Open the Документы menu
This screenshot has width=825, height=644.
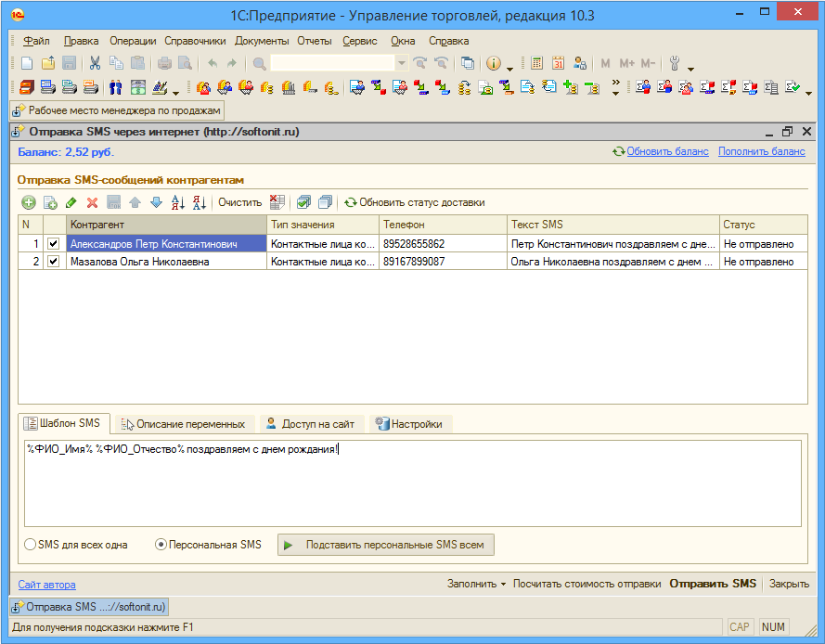pyautogui.click(x=262, y=41)
